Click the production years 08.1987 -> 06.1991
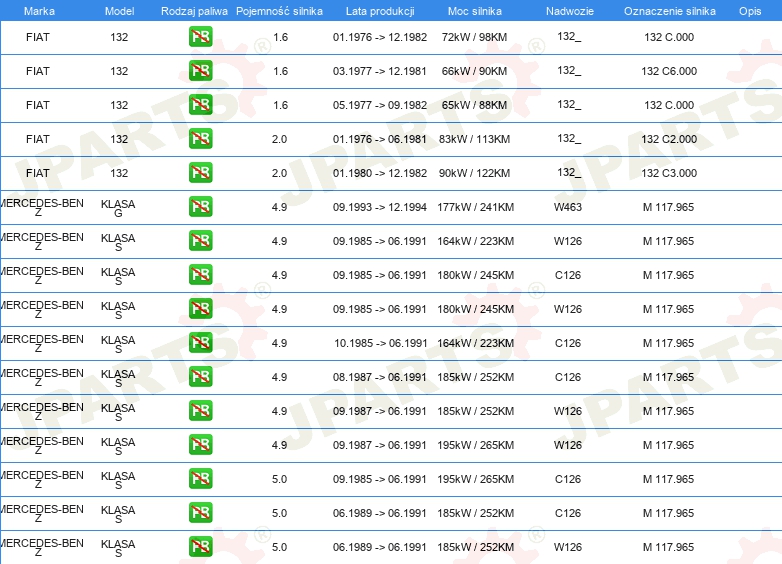 tap(380, 377)
